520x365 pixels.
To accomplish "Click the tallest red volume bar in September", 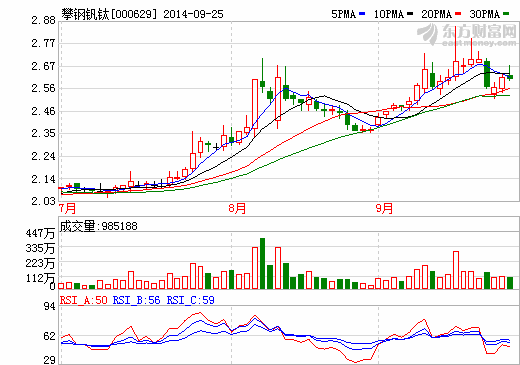I will tap(456, 270).
